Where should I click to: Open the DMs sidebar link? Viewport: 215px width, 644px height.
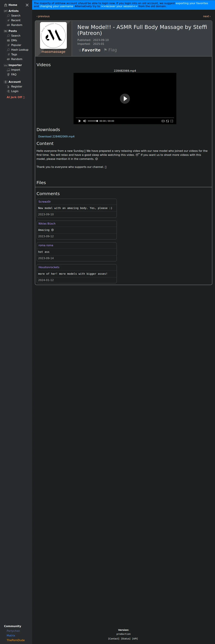14,40
